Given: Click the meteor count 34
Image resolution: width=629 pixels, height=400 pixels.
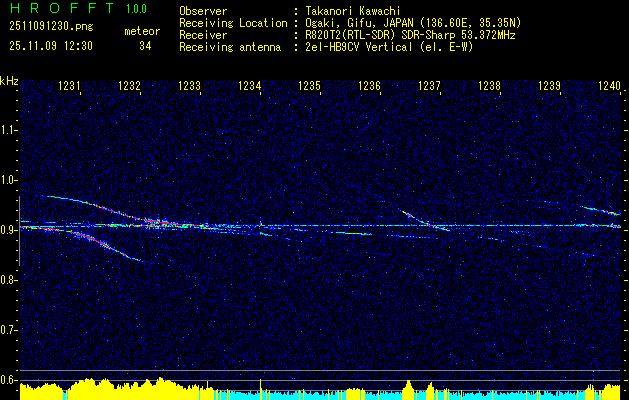Looking at the screenshot, I should (x=145, y=46).
